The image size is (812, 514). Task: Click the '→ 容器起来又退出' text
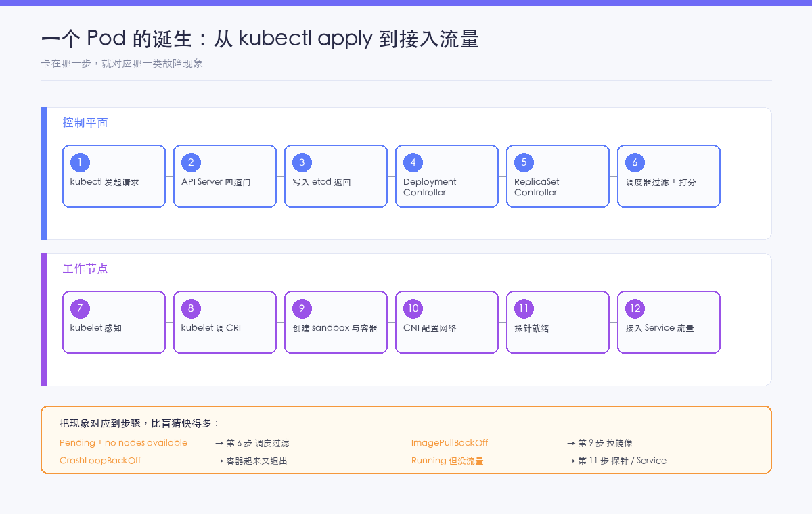(x=251, y=461)
